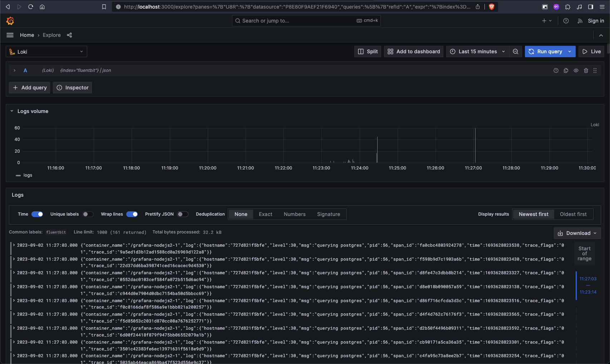This screenshot has height=364, width=610.
Task: Toggle the Time switch off
Action: coord(37,214)
